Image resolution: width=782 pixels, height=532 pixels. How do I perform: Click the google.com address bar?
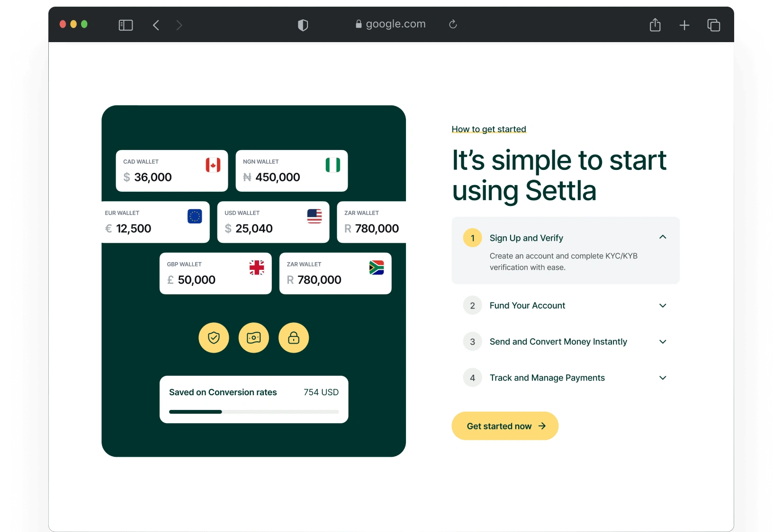[391, 24]
